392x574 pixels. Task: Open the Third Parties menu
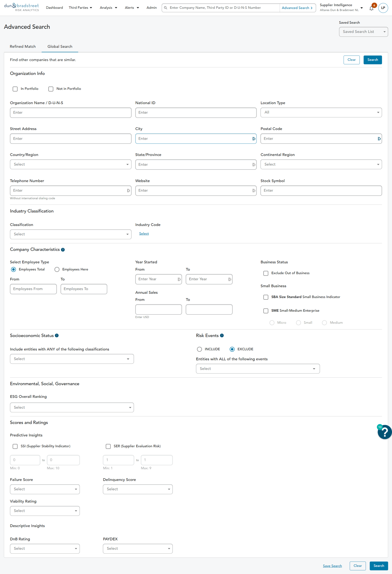(x=80, y=8)
